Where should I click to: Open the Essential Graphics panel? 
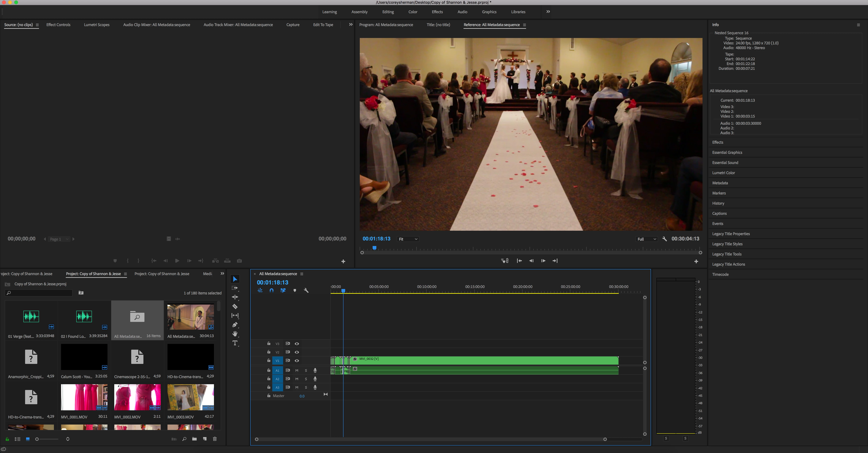pos(727,153)
